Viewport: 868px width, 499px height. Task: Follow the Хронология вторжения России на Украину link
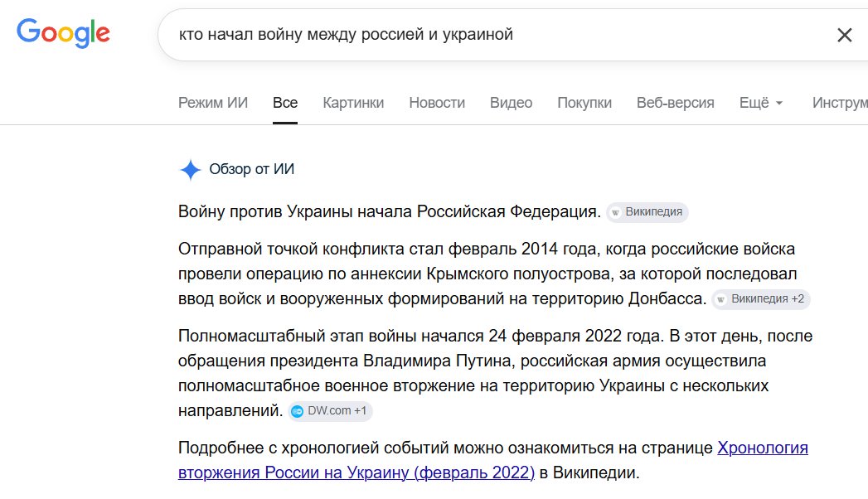492,460
